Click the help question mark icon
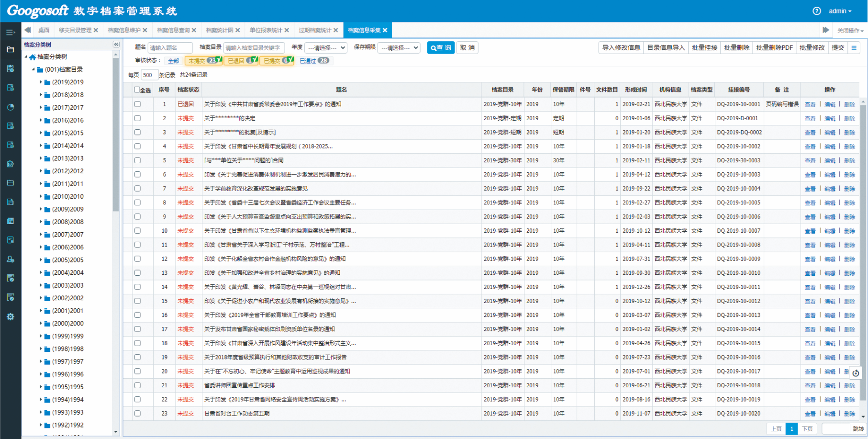This screenshot has height=439, width=868. pos(816,11)
